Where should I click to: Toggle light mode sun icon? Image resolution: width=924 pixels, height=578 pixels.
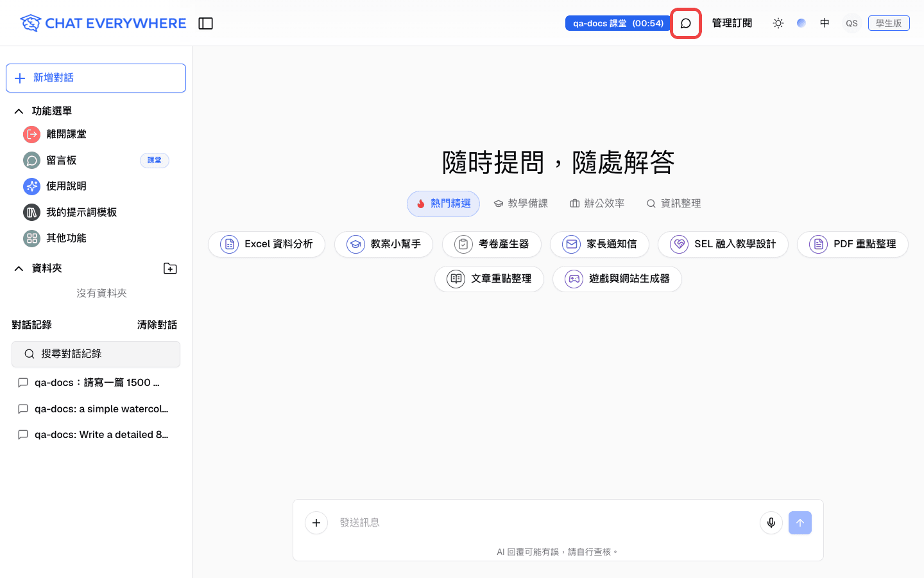pos(778,23)
